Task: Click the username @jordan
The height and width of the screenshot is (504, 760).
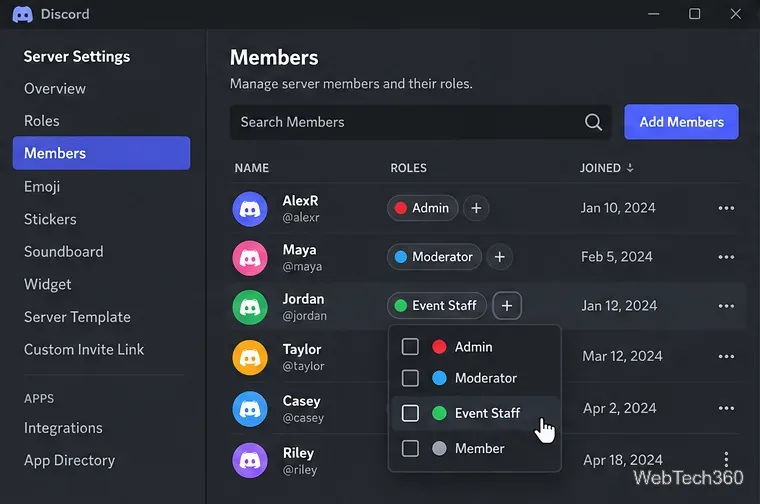Action: pyautogui.click(x=305, y=316)
